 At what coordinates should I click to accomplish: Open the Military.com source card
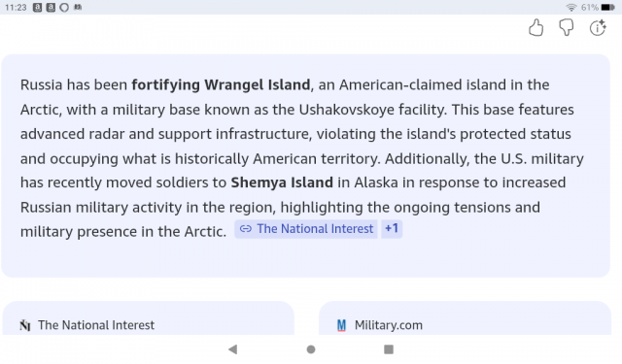pyautogui.click(x=465, y=318)
